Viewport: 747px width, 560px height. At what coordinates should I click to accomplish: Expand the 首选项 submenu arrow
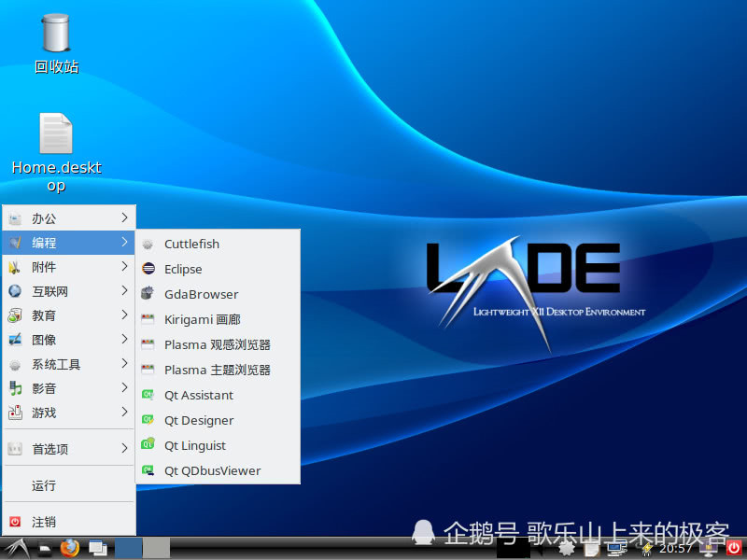124,448
